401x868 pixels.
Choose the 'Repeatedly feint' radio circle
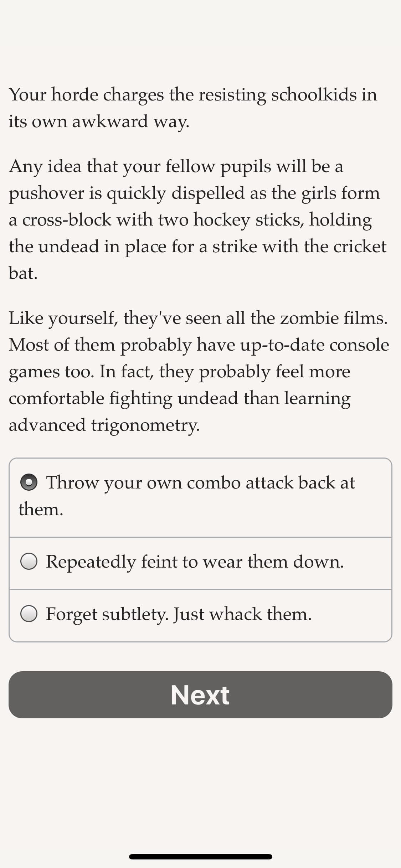click(x=29, y=562)
